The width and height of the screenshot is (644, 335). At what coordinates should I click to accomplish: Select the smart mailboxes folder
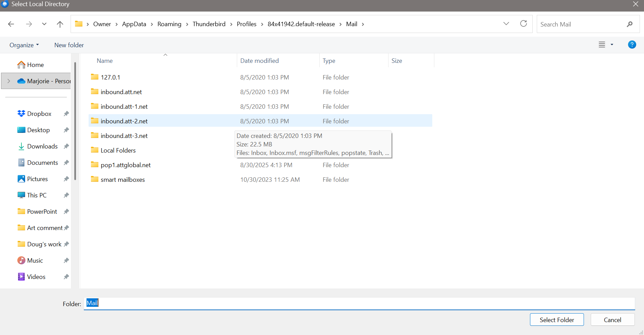pyautogui.click(x=260, y=180)
